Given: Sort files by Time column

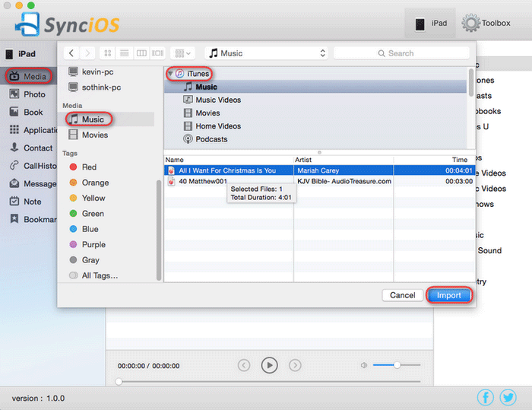Looking at the screenshot, I should tap(434, 160).
